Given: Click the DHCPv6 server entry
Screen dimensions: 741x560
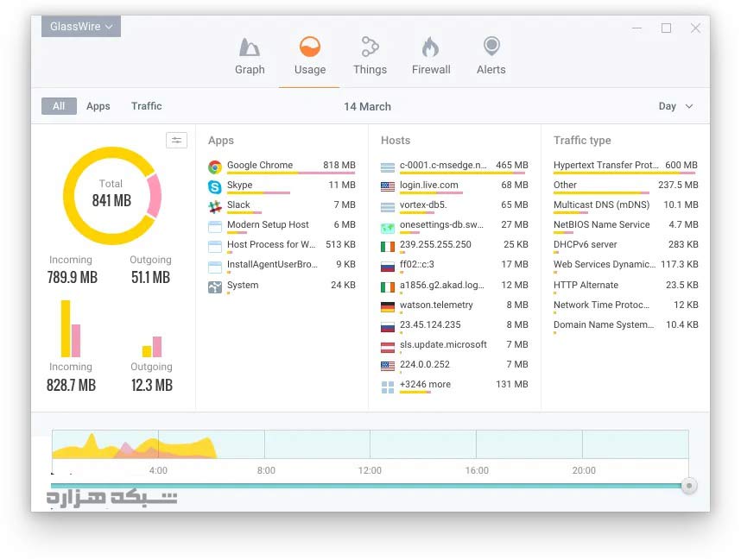Looking at the screenshot, I should point(586,244).
